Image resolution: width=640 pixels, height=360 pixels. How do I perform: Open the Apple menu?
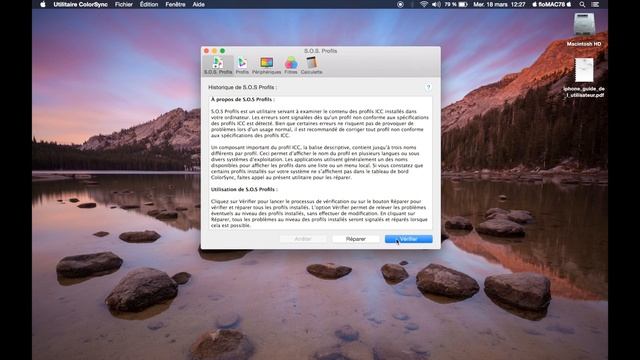coord(43,4)
